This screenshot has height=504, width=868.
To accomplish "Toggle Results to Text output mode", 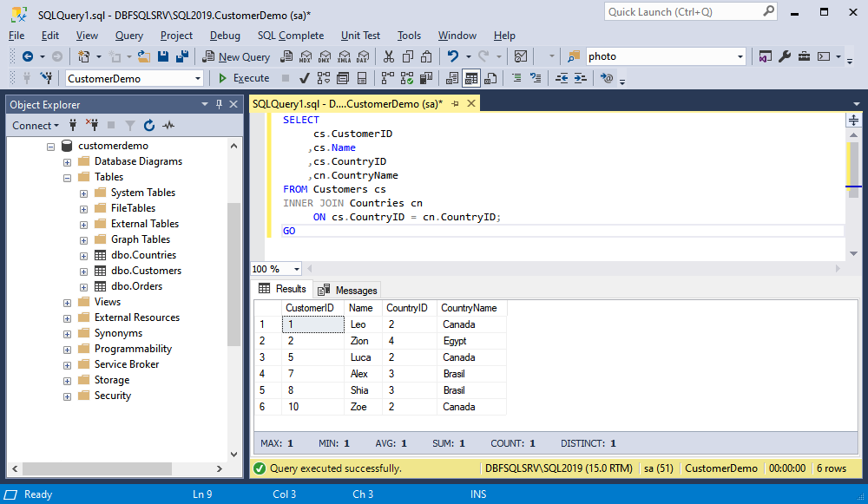I will click(x=452, y=79).
